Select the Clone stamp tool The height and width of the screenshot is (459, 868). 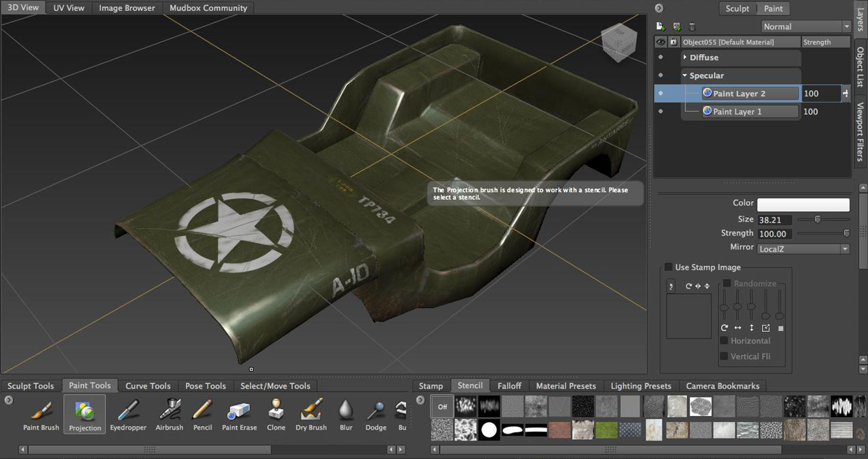(x=276, y=414)
